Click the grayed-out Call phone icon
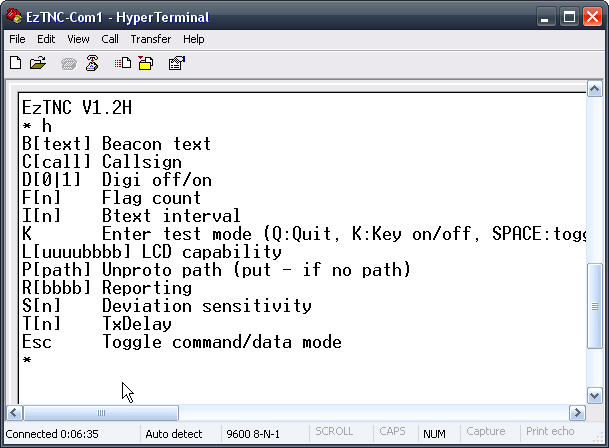 (x=69, y=63)
